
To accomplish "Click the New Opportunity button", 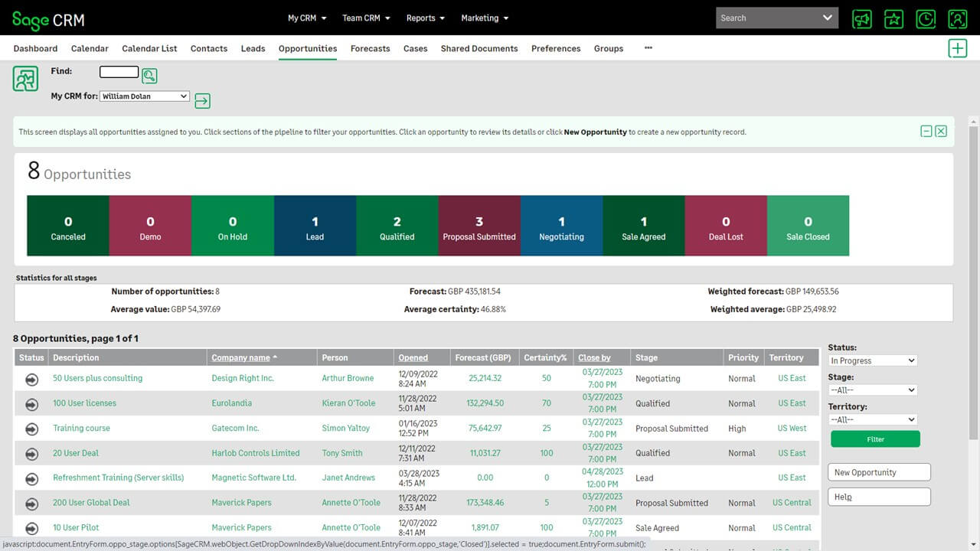I will pyautogui.click(x=879, y=472).
